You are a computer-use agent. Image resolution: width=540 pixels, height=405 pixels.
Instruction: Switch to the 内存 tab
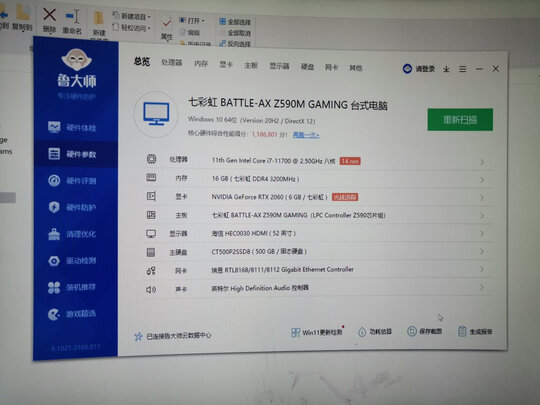201,64
